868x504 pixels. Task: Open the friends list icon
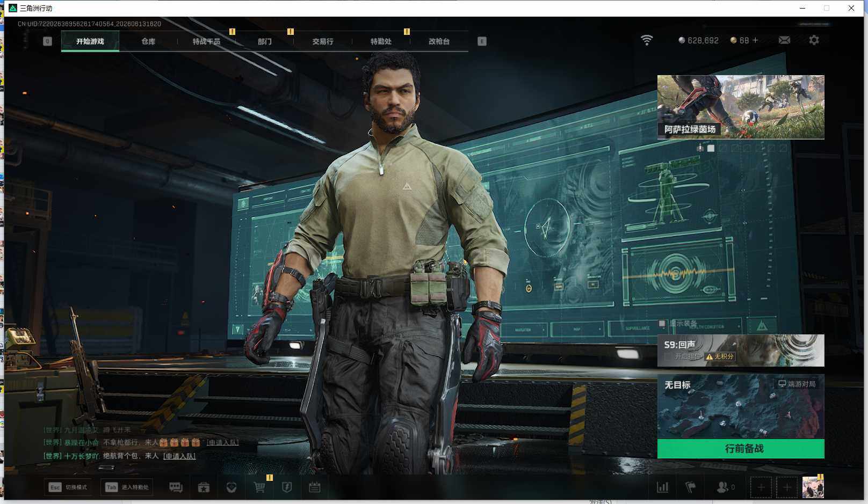point(726,487)
